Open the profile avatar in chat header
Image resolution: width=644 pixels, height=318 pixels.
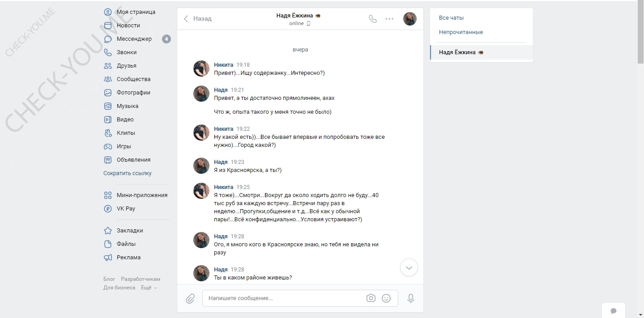pos(409,19)
